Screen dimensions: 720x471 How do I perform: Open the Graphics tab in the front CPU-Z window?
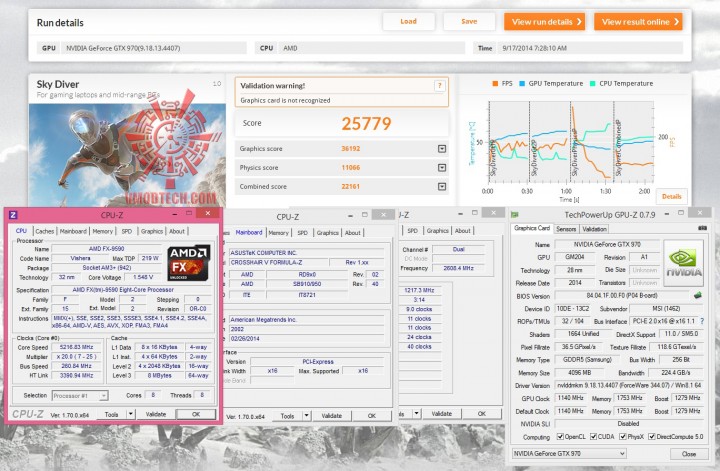(152, 231)
